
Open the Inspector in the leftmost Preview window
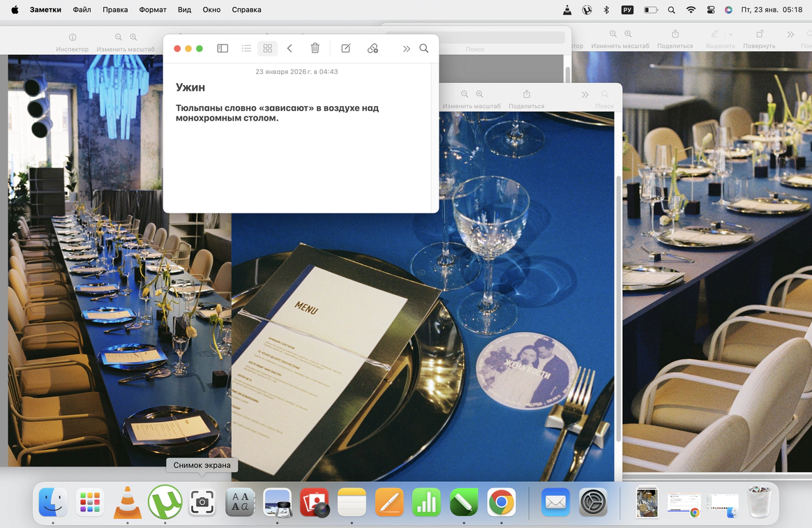point(73,37)
